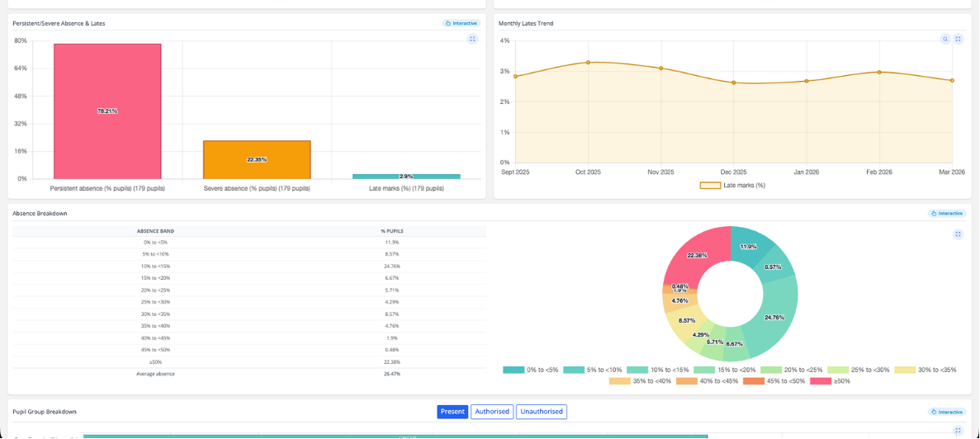Toggle the 0% to <5% legend entry
This screenshot has height=439, width=980.
tap(531, 370)
